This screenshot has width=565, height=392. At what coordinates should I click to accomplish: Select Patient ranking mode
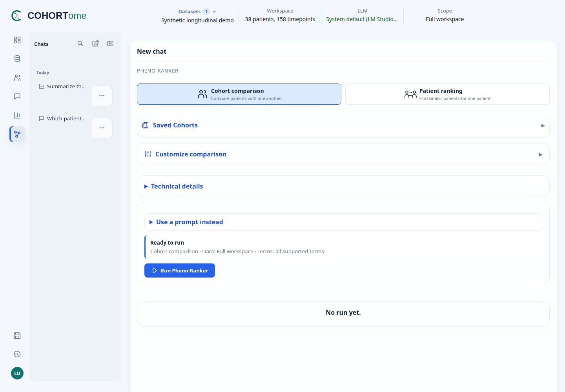point(447,94)
